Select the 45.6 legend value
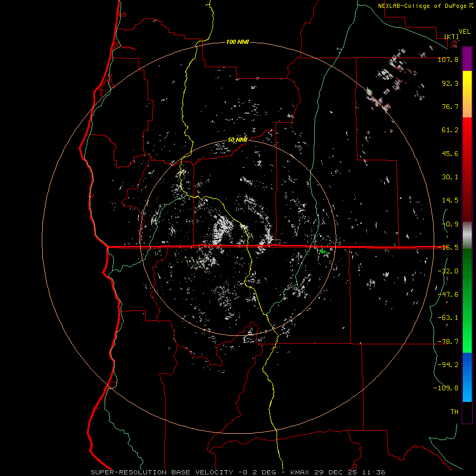 450,153
